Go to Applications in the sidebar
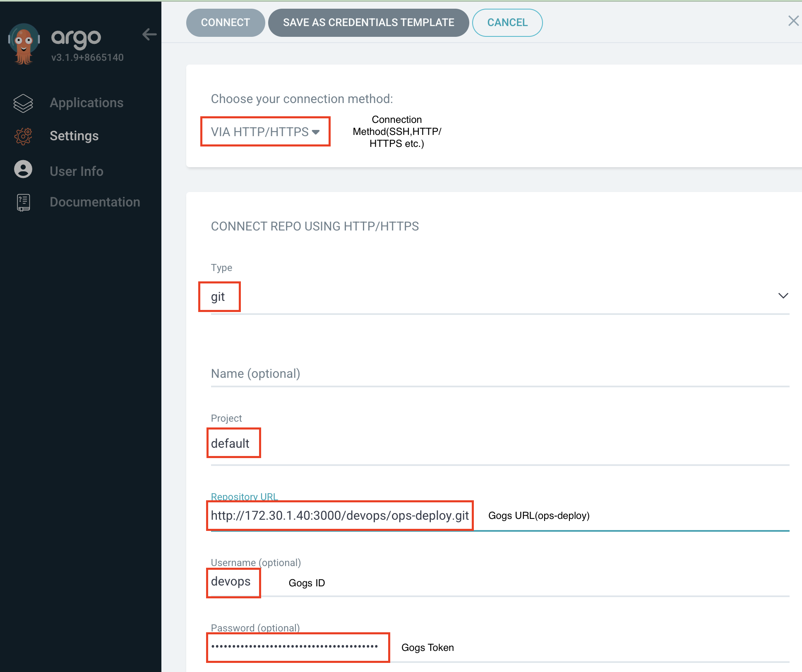802x672 pixels. pyautogui.click(x=86, y=103)
